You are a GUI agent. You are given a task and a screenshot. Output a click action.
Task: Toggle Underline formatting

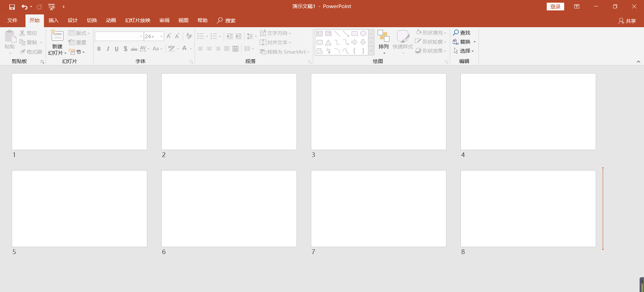(x=116, y=49)
